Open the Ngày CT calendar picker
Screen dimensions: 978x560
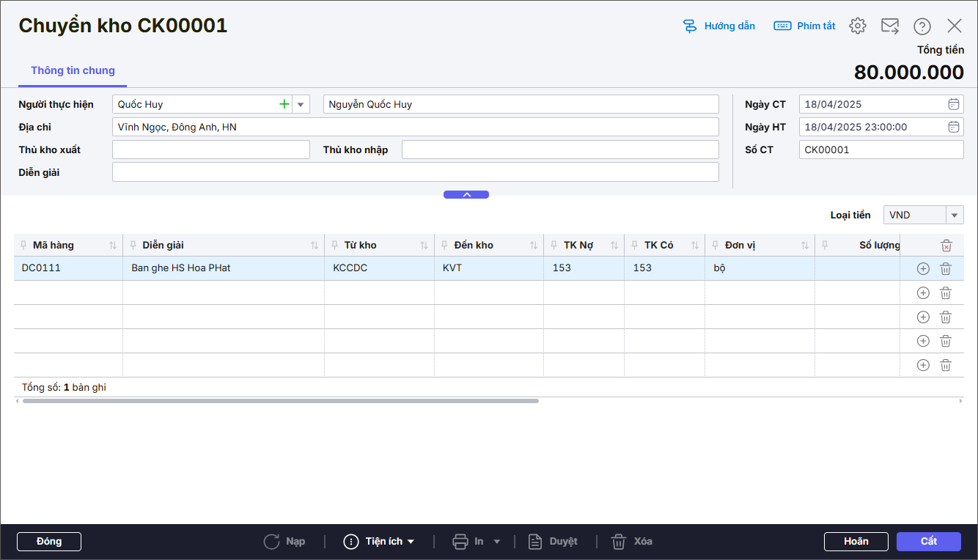tap(953, 104)
